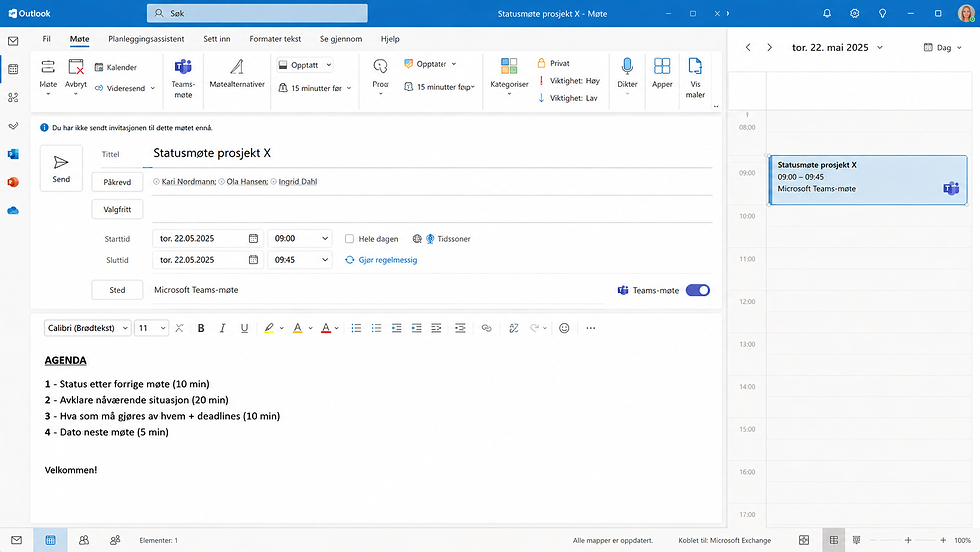This screenshot has width=980, height=552.
Task: Expand the date picker next to tor. 22. mai 2025
Action: point(880,48)
